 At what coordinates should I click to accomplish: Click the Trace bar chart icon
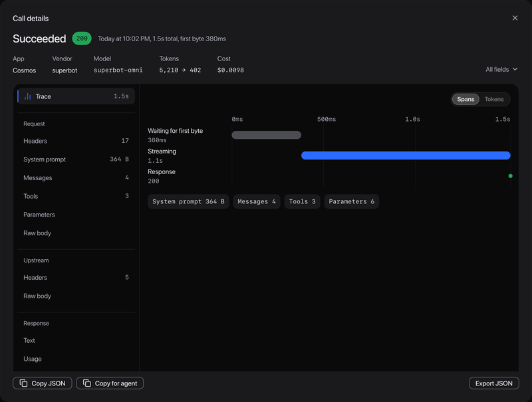[27, 96]
